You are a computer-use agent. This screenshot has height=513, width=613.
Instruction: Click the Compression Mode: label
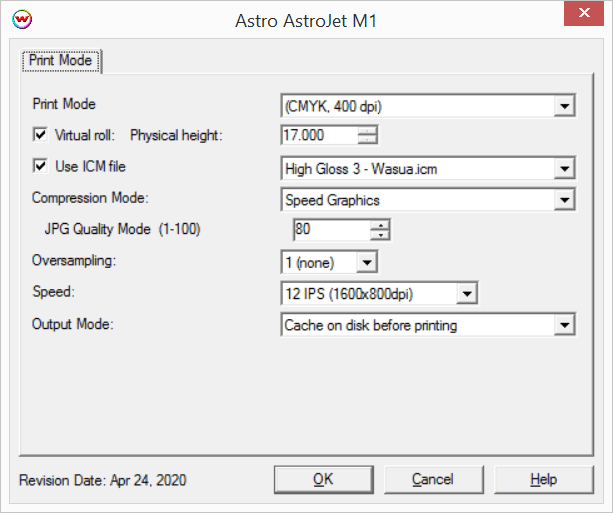tap(90, 198)
